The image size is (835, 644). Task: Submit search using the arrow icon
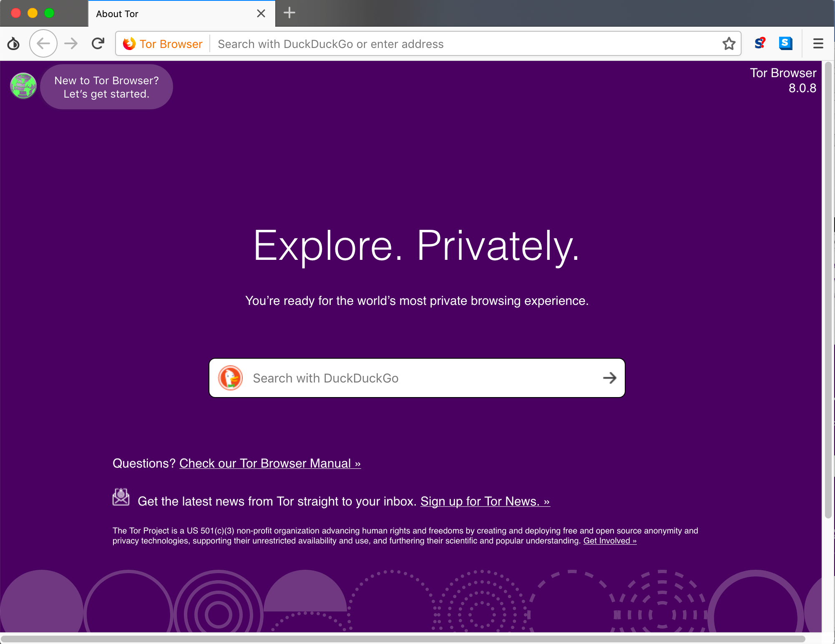click(x=610, y=378)
